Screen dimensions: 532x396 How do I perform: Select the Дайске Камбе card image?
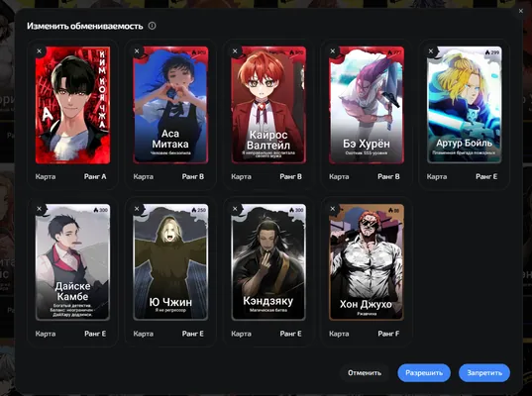coord(72,262)
